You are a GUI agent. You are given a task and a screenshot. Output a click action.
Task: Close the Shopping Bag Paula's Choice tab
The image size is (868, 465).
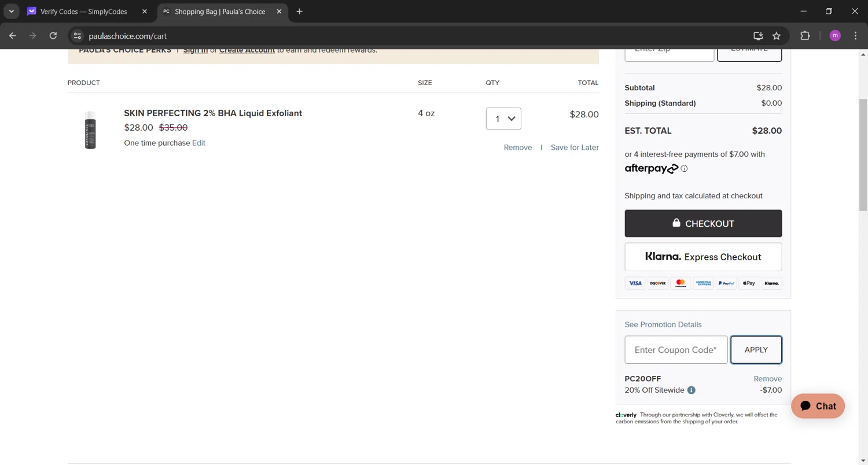click(279, 12)
